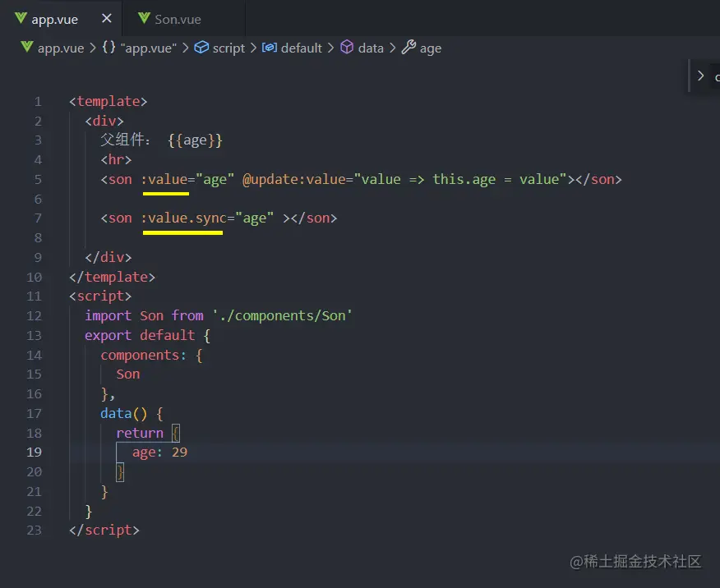The width and height of the screenshot is (720, 588).
Task: Click the default variable bracket icon
Action: tap(270, 48)
